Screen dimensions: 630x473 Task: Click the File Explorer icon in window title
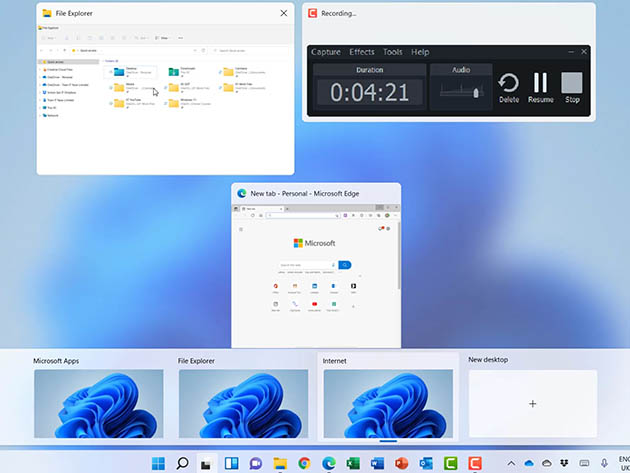pyautogui.click(x=47, y=13)
